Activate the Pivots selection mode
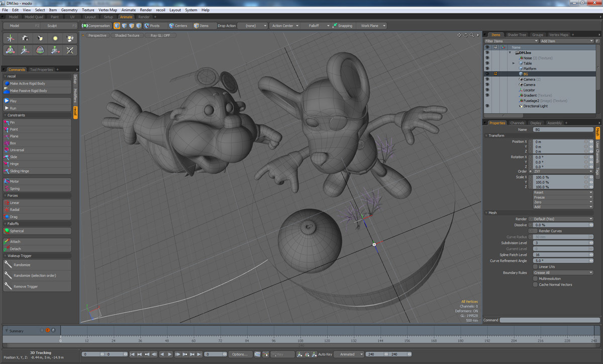 [x=152, y=26]
